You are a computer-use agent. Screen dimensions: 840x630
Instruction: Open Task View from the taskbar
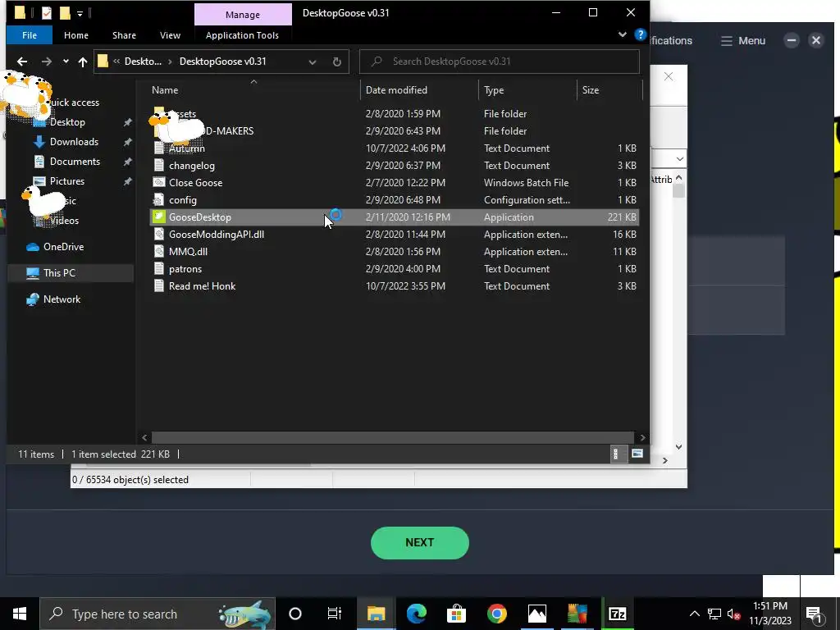point(335,614)
